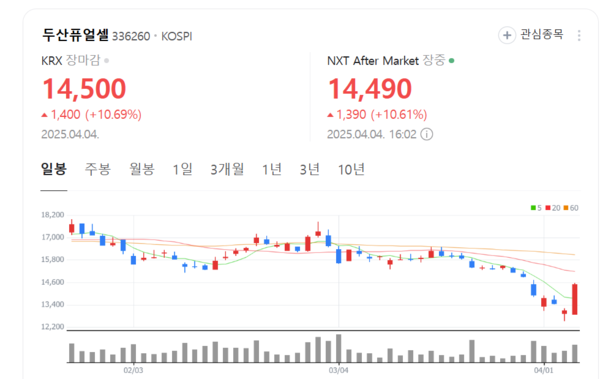Click the KRX price 14,500
This screenshot has height=379, width=600.
(x=84, y=89)
